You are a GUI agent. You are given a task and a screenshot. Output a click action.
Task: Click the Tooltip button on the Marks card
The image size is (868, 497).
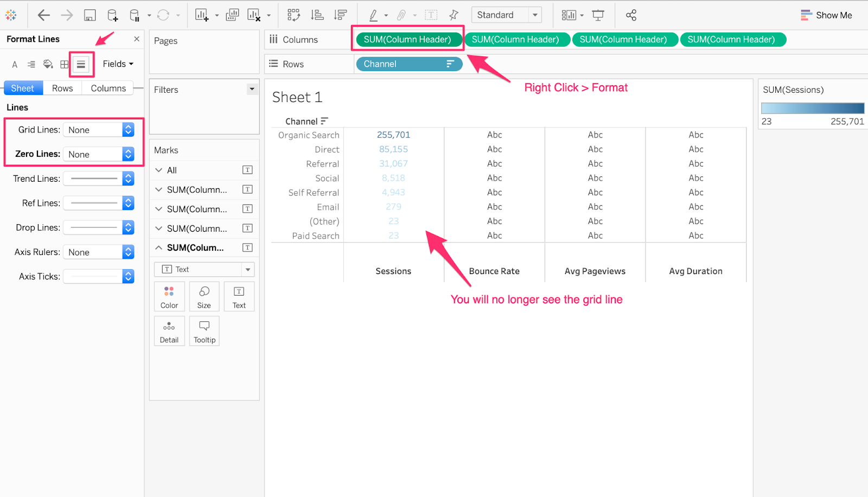[205, 331]
